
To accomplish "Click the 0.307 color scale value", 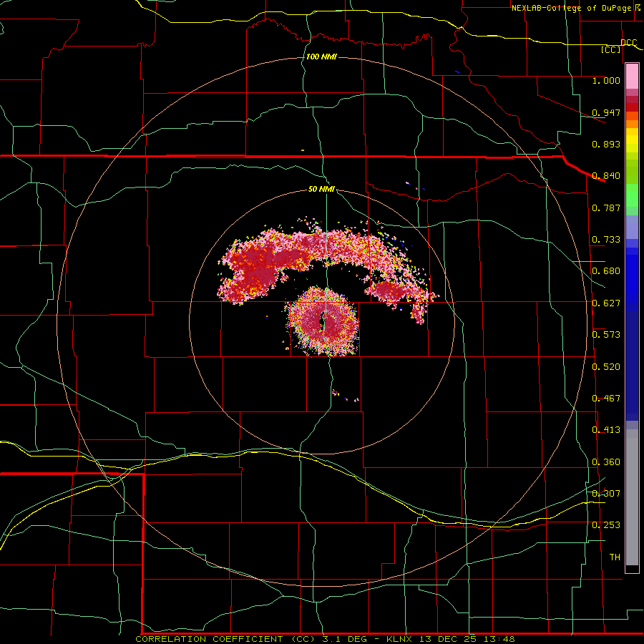I will pyautogui.click(x=606, y=494).
